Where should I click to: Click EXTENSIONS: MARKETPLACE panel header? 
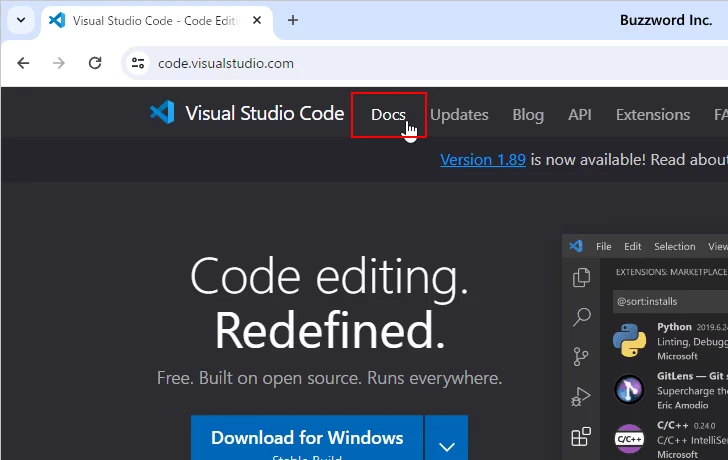coord(671,272)
